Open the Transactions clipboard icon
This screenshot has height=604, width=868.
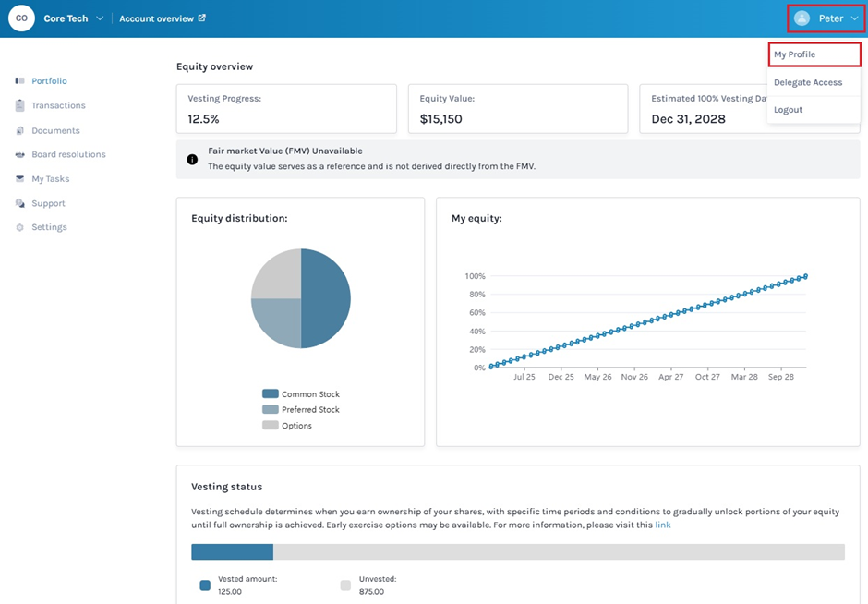20,105
